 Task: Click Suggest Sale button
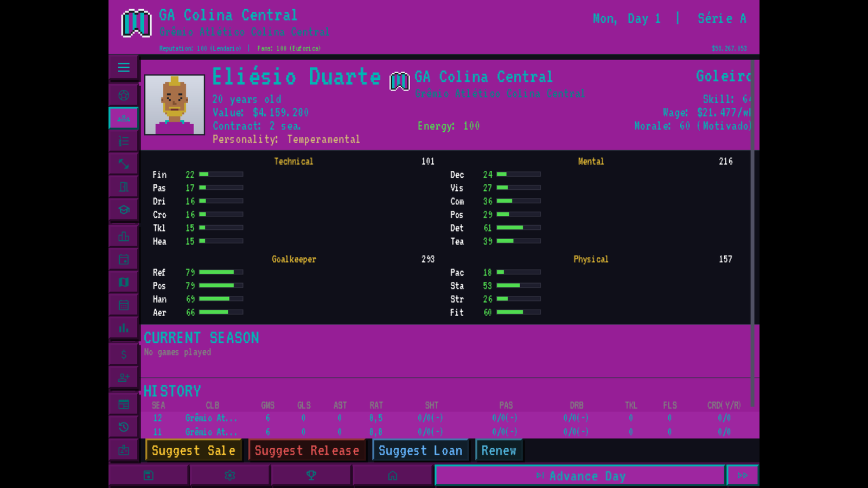tap(194, 451)
